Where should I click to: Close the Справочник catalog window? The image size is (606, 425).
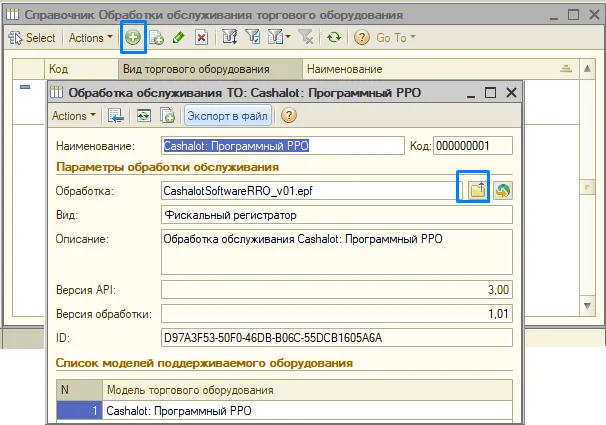click(x=594, y=15)
